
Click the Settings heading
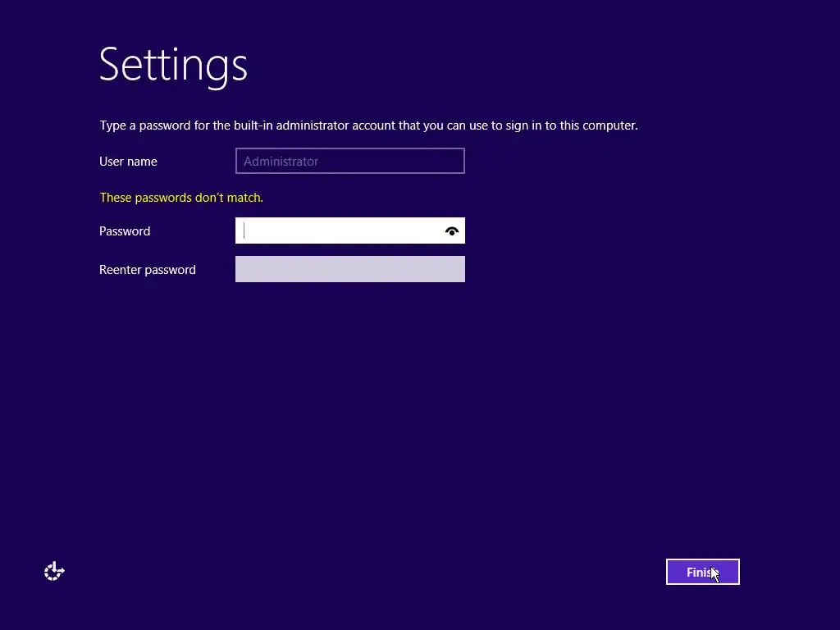[173, 66]
